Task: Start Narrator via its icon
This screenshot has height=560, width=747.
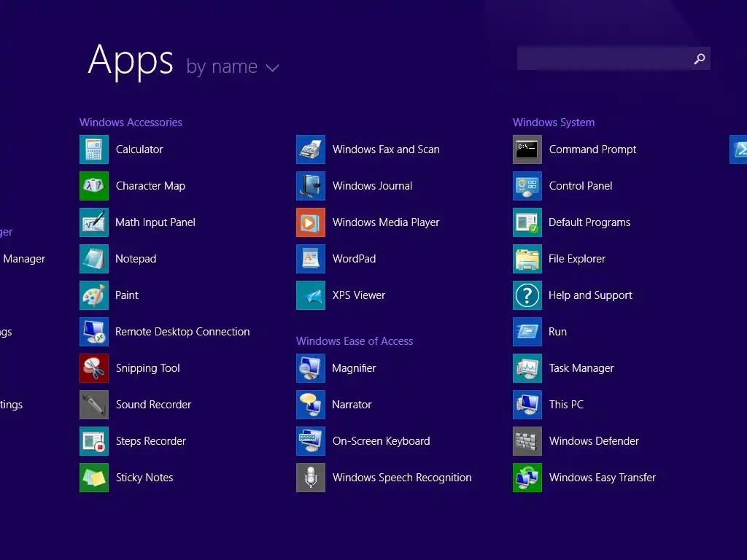Action: (x=311, y=405)
